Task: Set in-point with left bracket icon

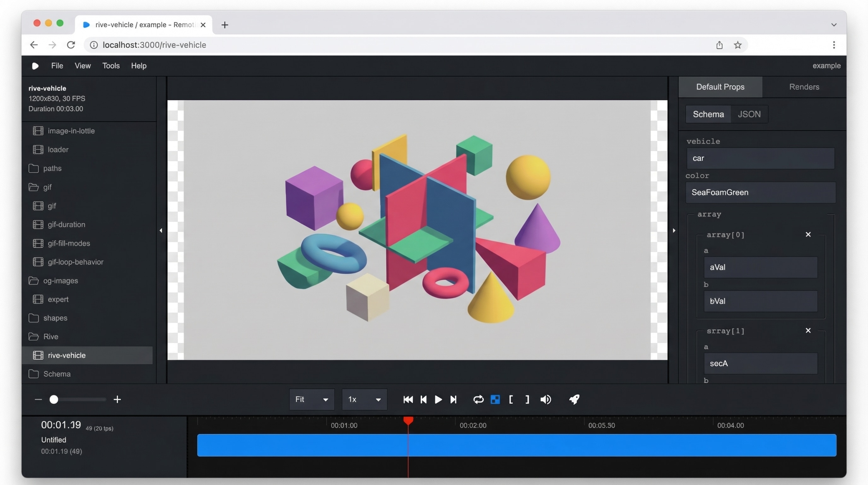Action: pos(511,400)
